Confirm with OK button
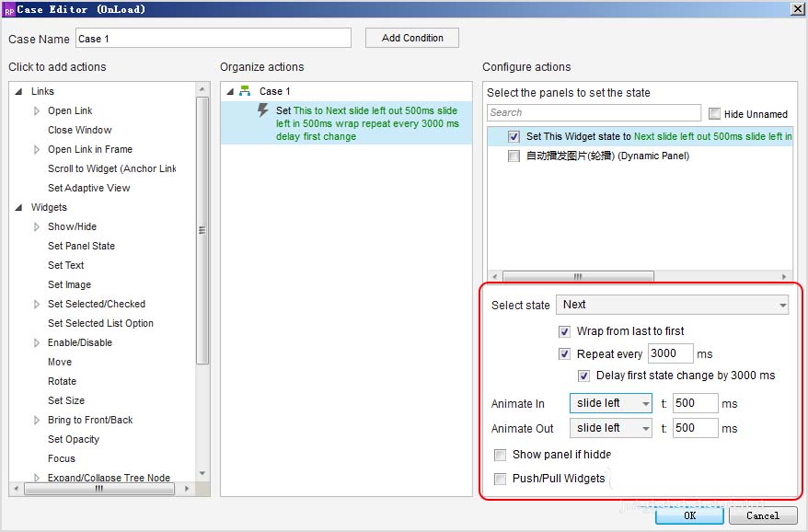 tap(689, 515)
